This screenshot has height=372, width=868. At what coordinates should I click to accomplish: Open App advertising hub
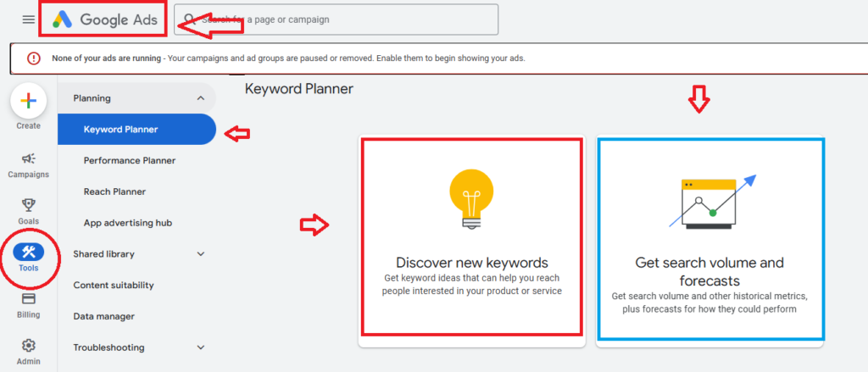(128, 223)
